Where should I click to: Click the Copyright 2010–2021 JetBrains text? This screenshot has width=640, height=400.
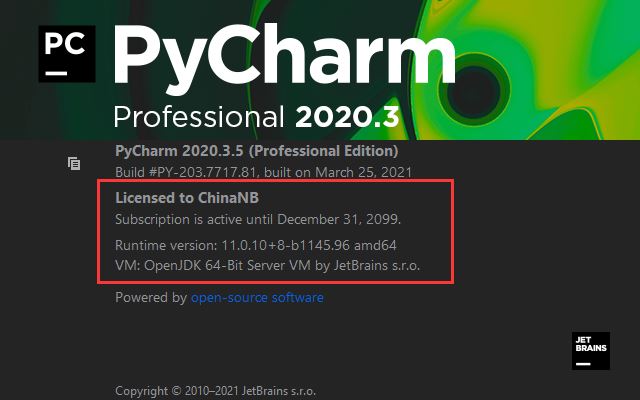tap(216, 391)
